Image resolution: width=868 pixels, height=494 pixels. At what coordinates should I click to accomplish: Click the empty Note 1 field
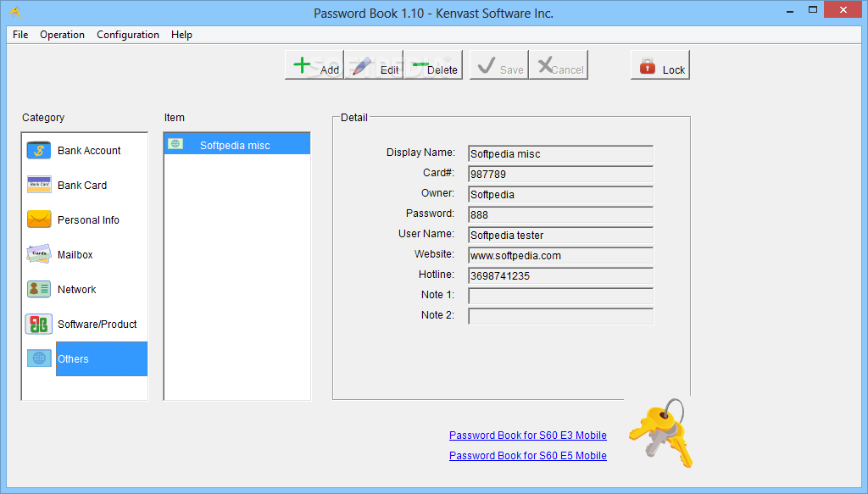(x=560, y=296)
